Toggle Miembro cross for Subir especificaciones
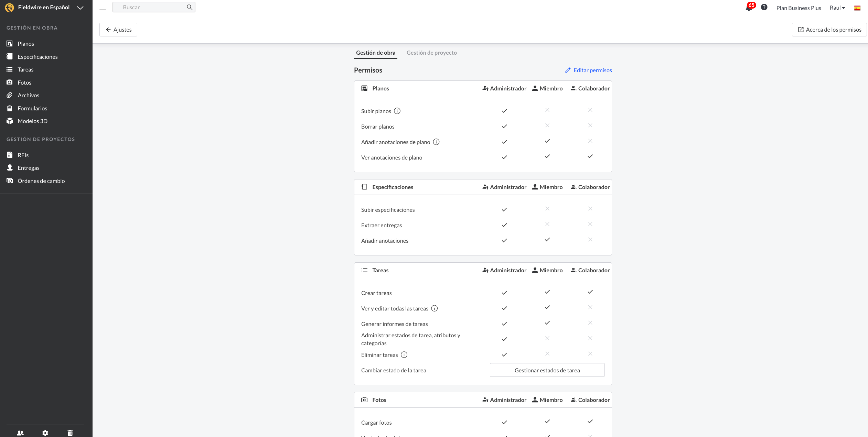 547,209
